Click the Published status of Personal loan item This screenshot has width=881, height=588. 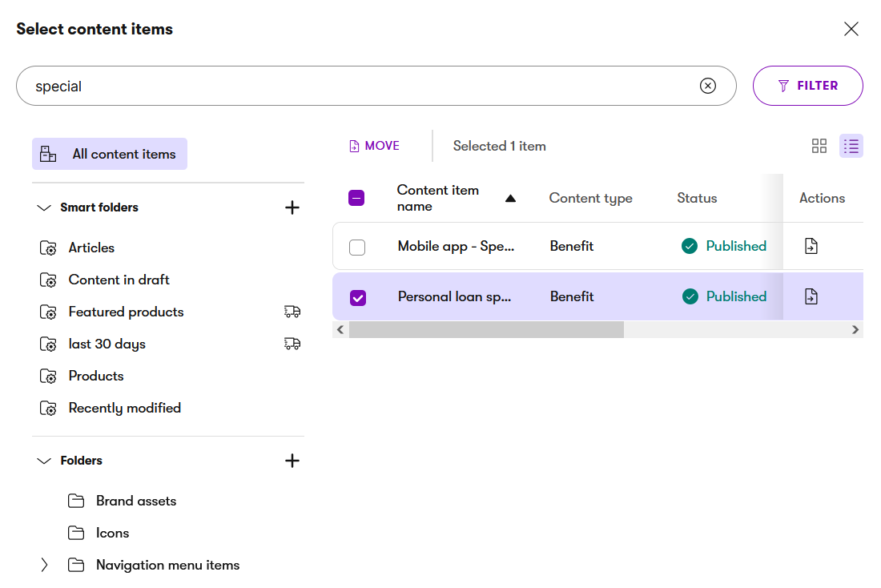[x=724, y=296]
